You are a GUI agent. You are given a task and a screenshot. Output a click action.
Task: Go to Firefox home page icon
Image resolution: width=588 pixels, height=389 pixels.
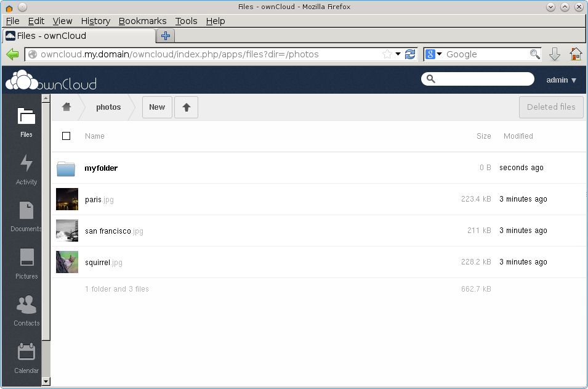[576, 54]
